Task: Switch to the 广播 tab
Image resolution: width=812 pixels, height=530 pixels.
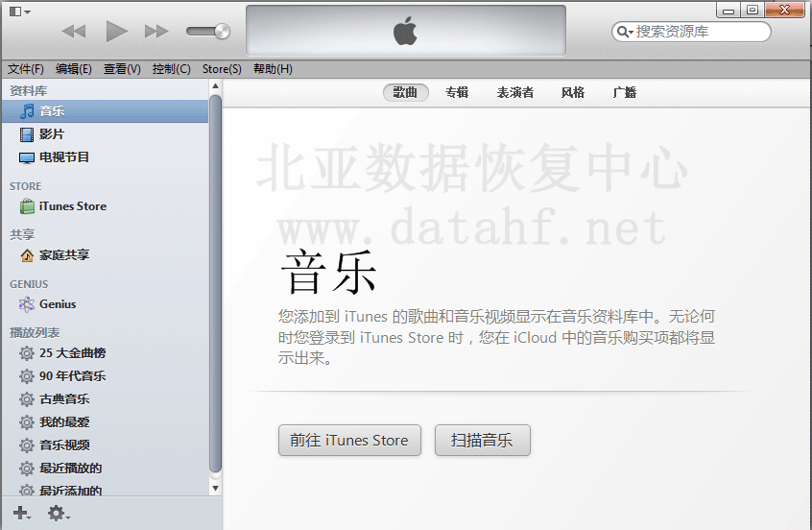Action: pos(624,93)
